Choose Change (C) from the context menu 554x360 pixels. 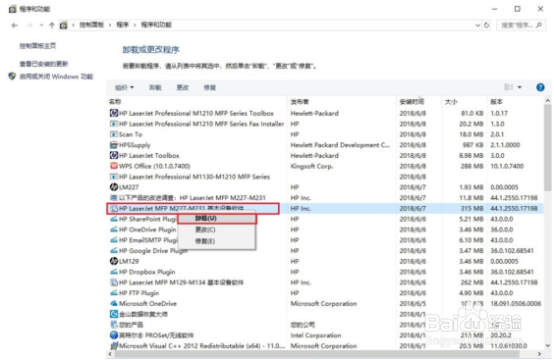(x=217, y=230)
